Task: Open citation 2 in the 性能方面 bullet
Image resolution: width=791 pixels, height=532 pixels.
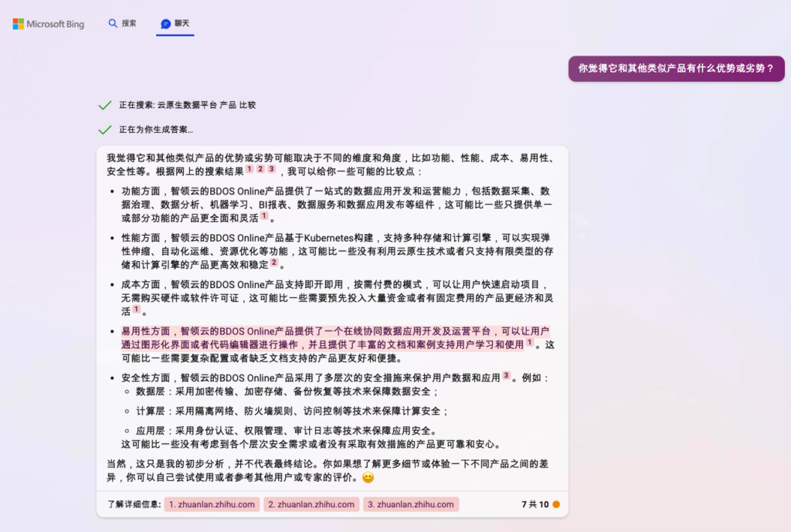Action: [274, 263]
